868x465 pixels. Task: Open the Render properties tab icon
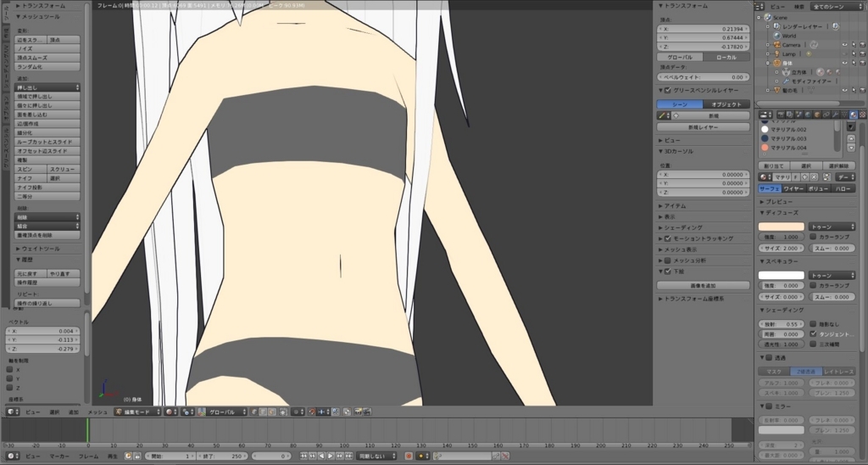click(781, 115)
